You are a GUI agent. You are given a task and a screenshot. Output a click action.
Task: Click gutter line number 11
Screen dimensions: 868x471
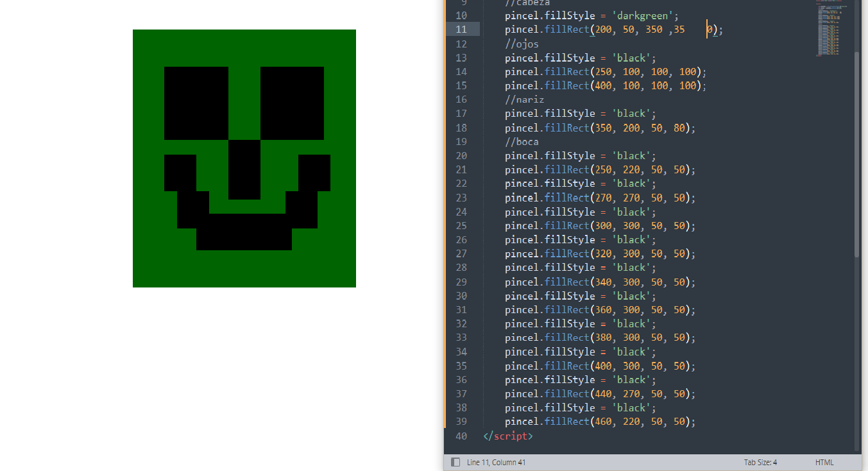461,30
